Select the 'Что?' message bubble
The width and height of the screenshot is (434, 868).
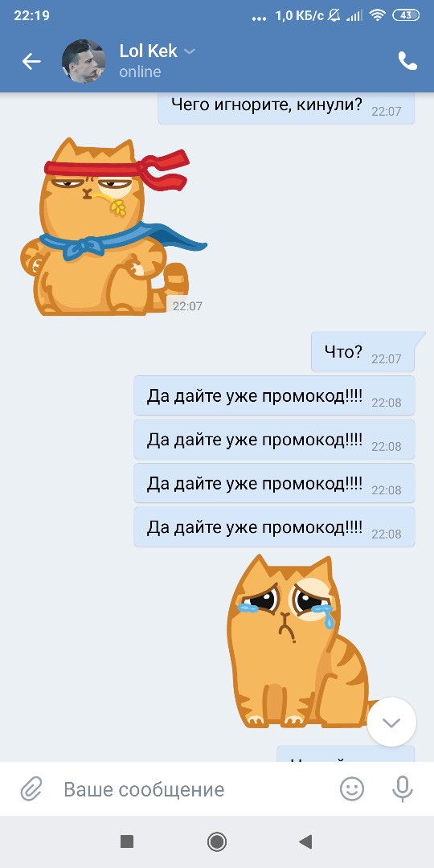coord(363,352)
